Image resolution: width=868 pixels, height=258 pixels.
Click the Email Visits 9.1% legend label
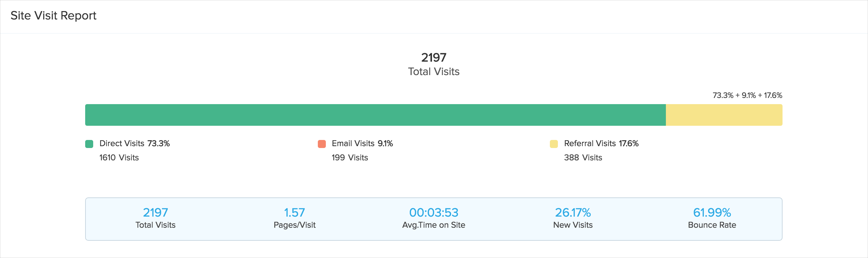tap(362, 143)
